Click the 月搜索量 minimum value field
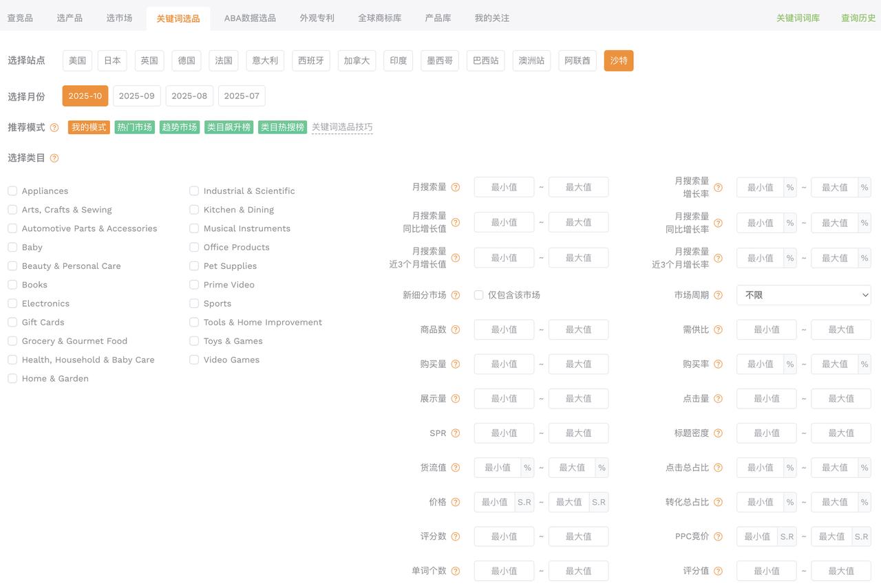The height and width of the screenshot is (588, 881). point(504,187)
